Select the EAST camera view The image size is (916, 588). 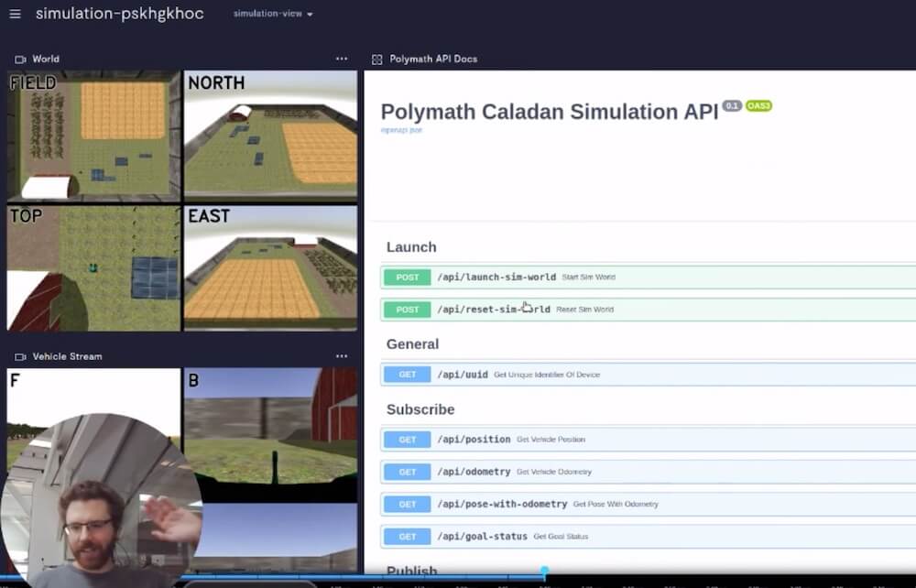(270, 268)
